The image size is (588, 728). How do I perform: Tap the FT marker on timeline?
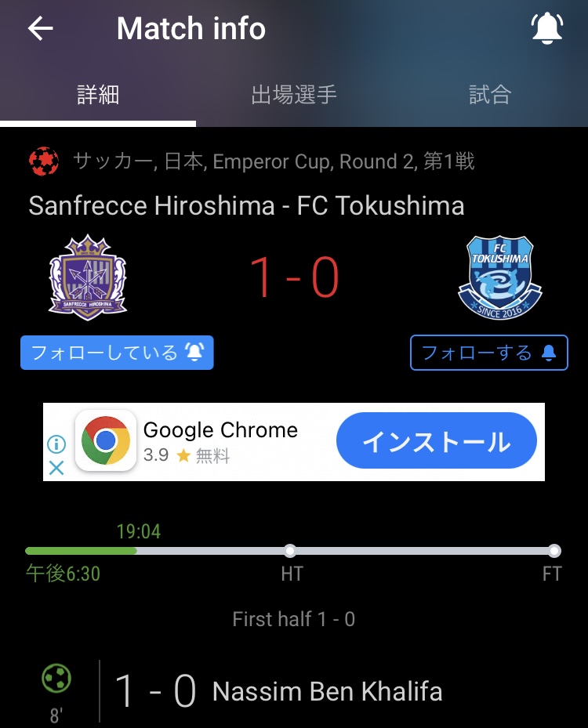tap(554, 551)
